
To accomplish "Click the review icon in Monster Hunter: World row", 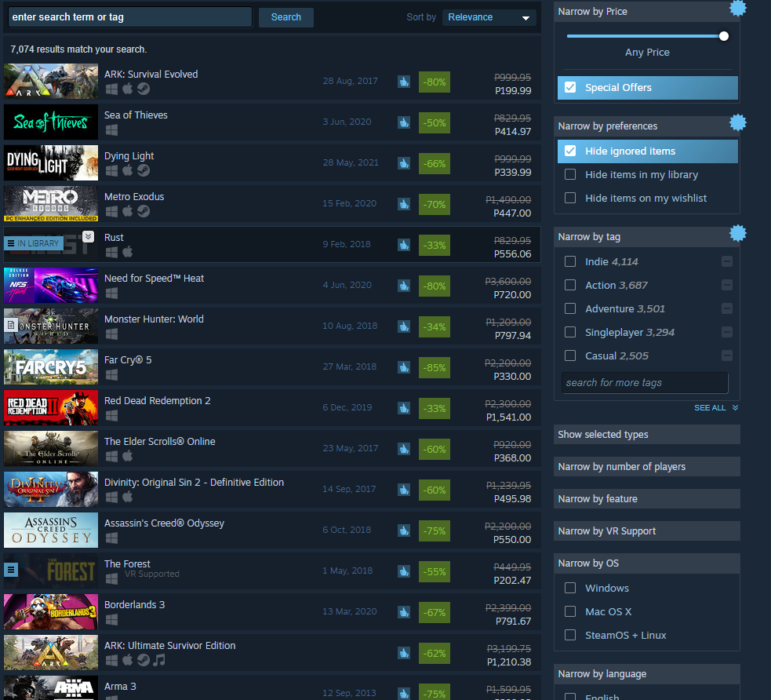I will click(x=404, y=326).
